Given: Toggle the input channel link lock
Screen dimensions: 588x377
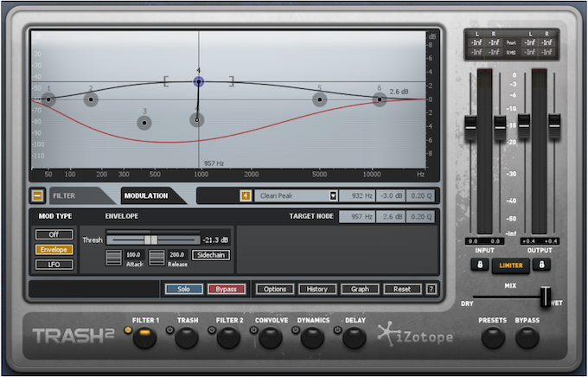Looking at the screenshot, I should click(x=480, y=265).
